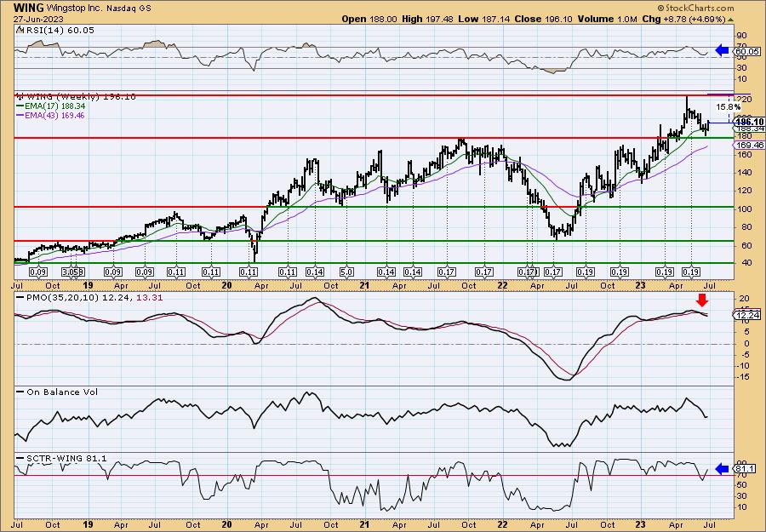Image resolution: width=766 pixels, height=532 pixels.
Task: Click the 169.46 EMA value tag on axis
Action: coord(750,145)
